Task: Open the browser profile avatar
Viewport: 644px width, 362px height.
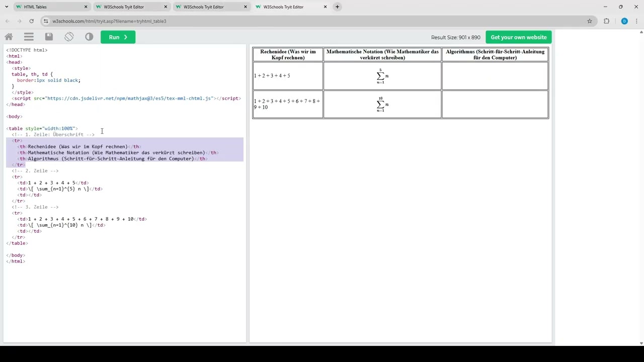Action: (x=624, y=21)
